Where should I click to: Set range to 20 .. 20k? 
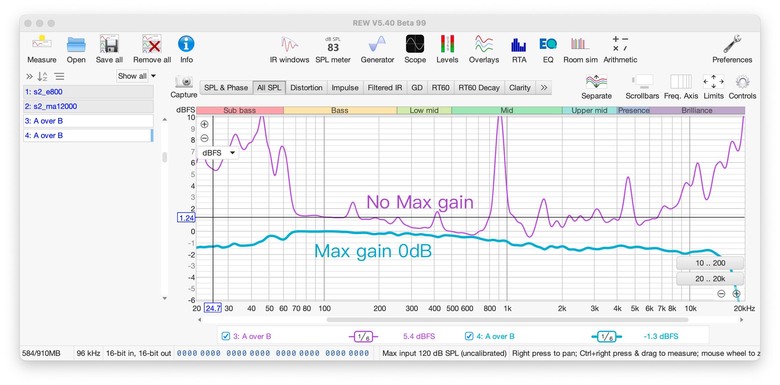[x=710, y=279]
